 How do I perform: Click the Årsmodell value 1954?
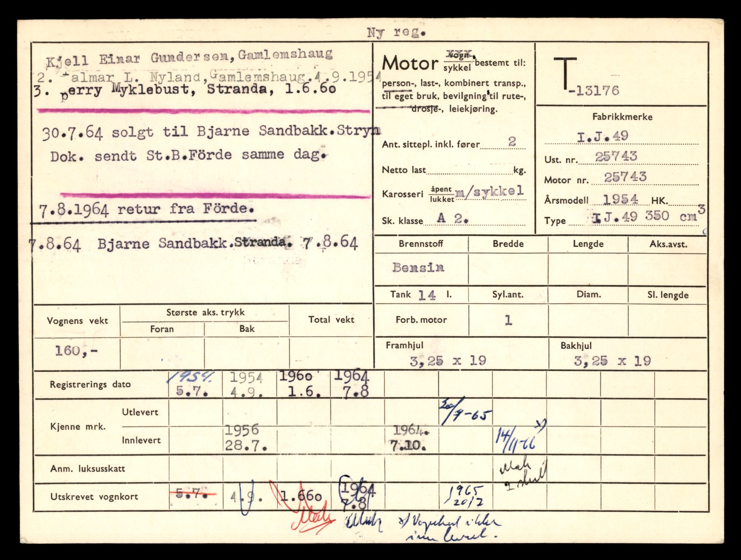[x=620, y=199]
